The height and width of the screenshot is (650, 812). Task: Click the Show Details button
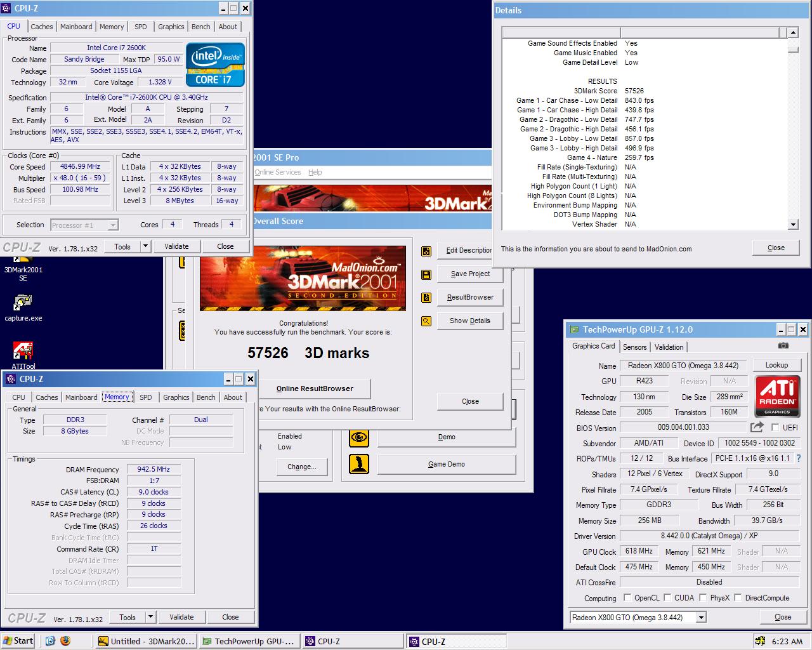click(470, 321)
